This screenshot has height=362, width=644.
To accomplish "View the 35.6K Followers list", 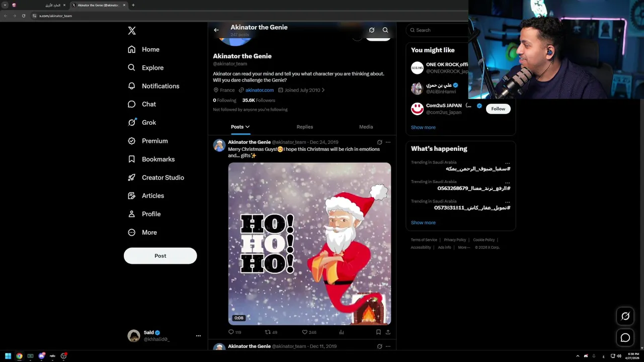I will (259, 100).
